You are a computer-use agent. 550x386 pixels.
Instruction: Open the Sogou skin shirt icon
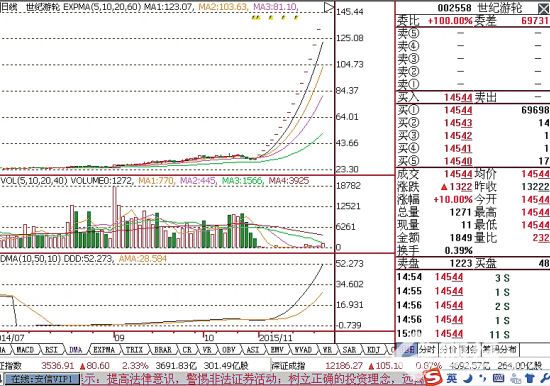point(530,378)
